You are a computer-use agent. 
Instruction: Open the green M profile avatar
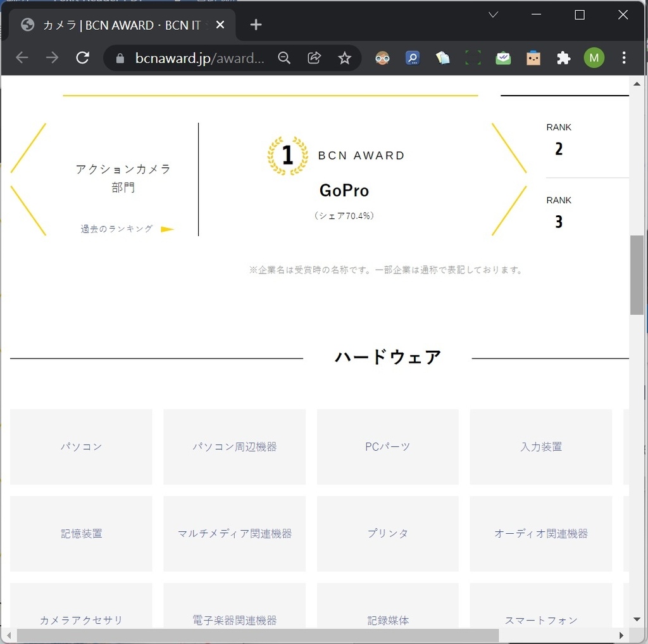tap(594, 58)
